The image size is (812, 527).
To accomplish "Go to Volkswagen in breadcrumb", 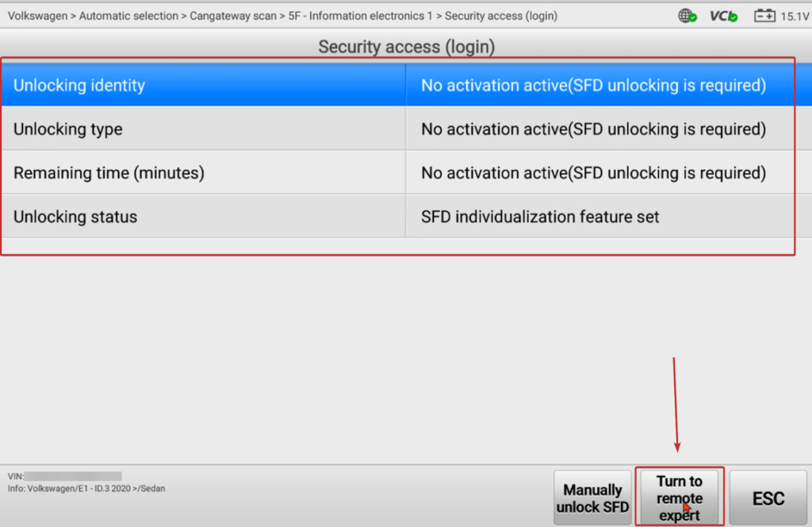I will [37, 16].
